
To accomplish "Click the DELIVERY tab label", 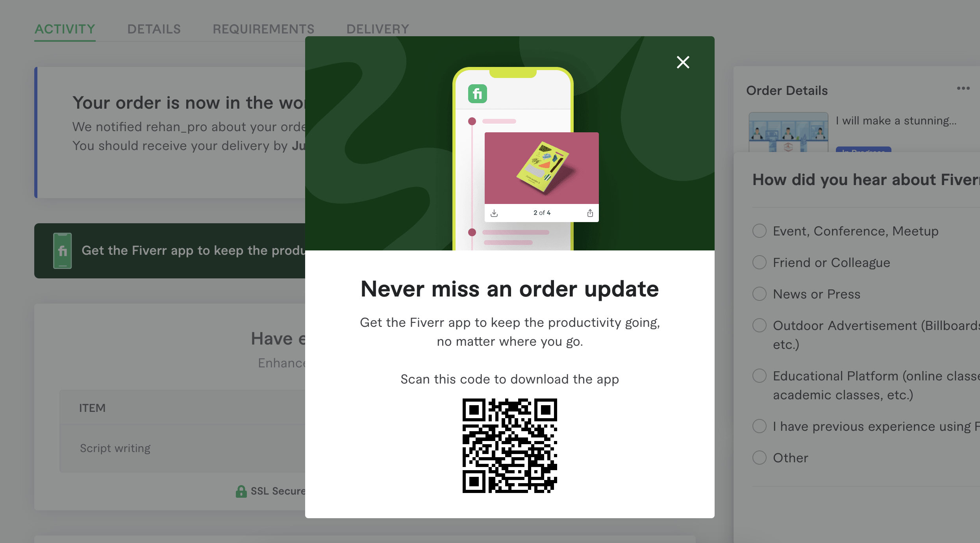I will tap(377, 29).
